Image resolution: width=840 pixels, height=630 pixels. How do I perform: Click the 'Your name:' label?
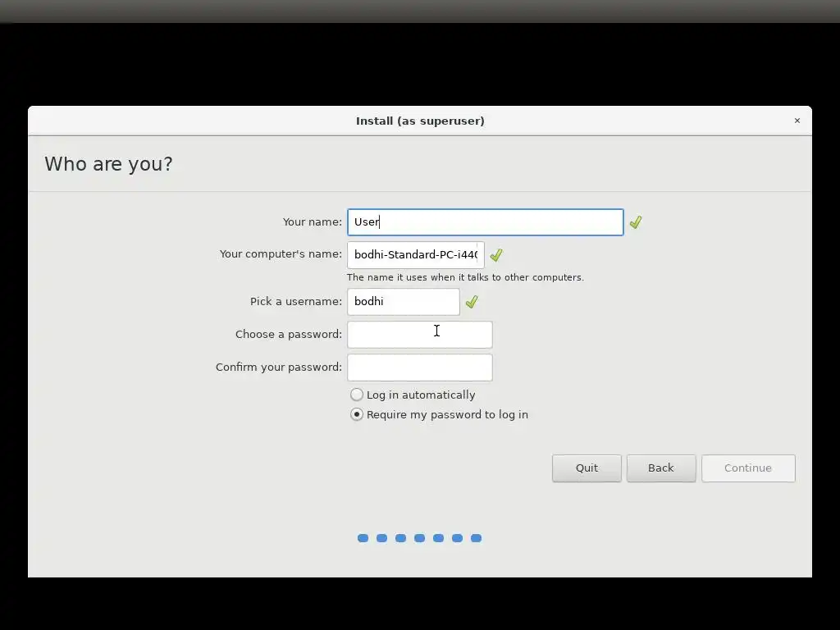pos(313,221)
